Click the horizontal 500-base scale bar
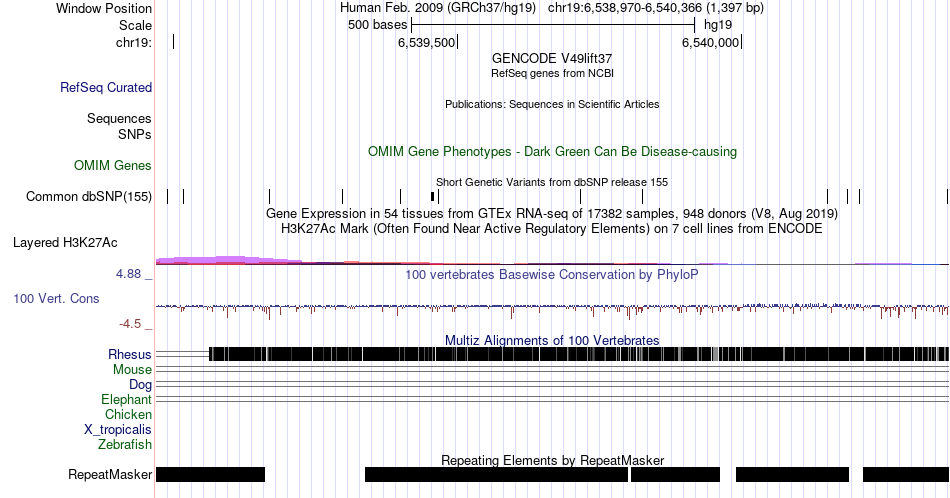Screen dimensions: 950x498 pos(553,25)
